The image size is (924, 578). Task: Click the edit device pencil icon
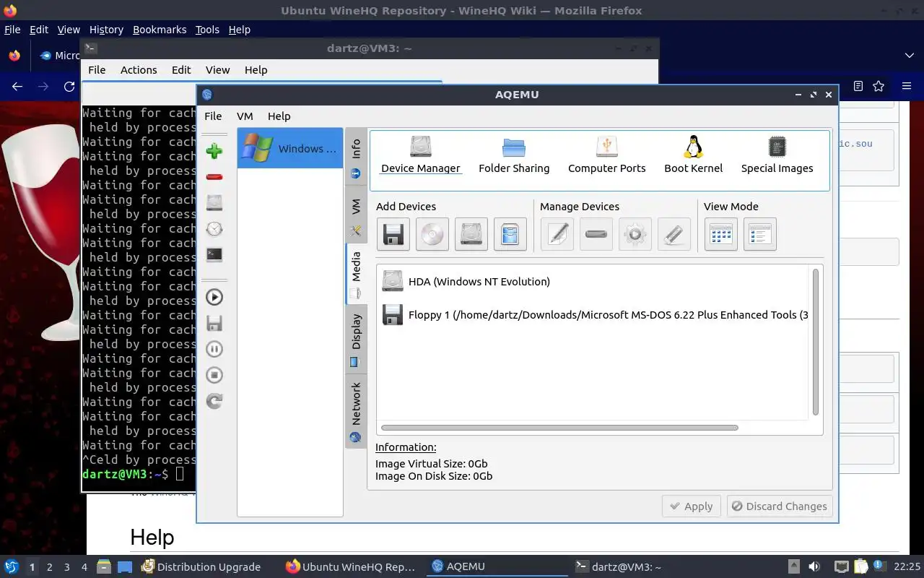(x=558, y=234)
